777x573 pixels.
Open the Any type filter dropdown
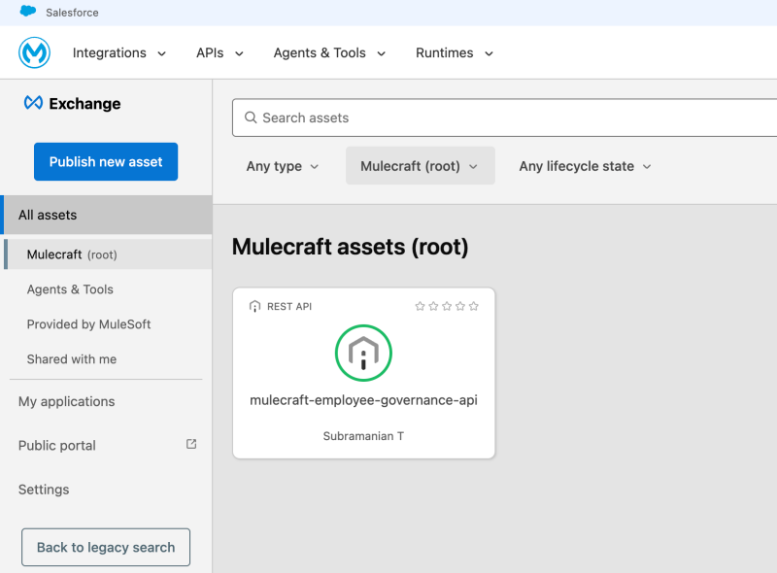point(282,166)
